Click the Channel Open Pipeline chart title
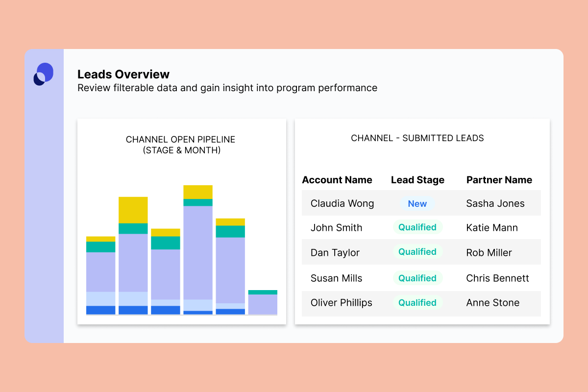Viewport: 588px width, 392px height. click(180, 145)
